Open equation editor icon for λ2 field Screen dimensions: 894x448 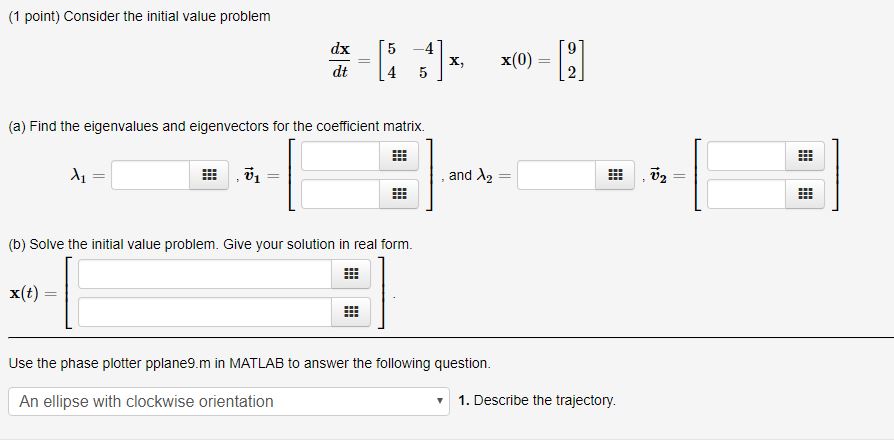[x=614, y=175]
